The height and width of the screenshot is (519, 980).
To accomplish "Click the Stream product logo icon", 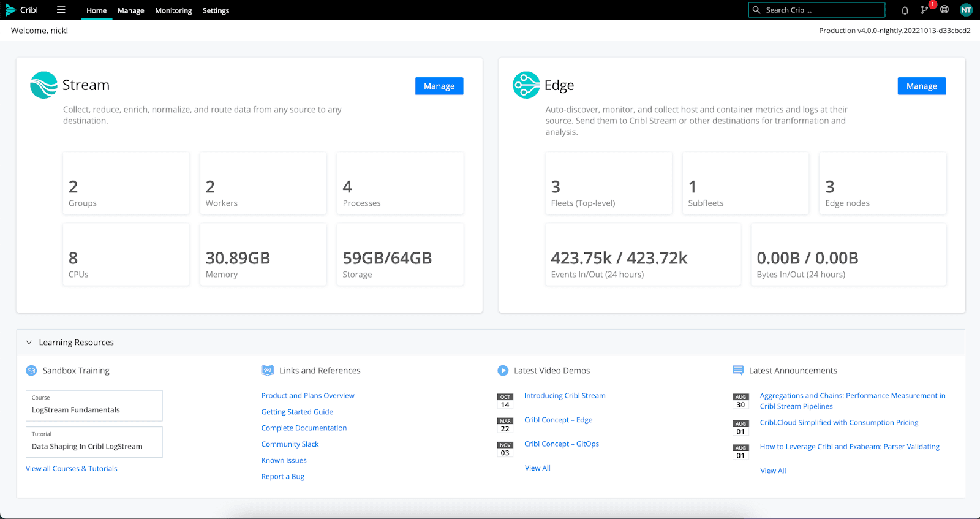I will (43, 85).
